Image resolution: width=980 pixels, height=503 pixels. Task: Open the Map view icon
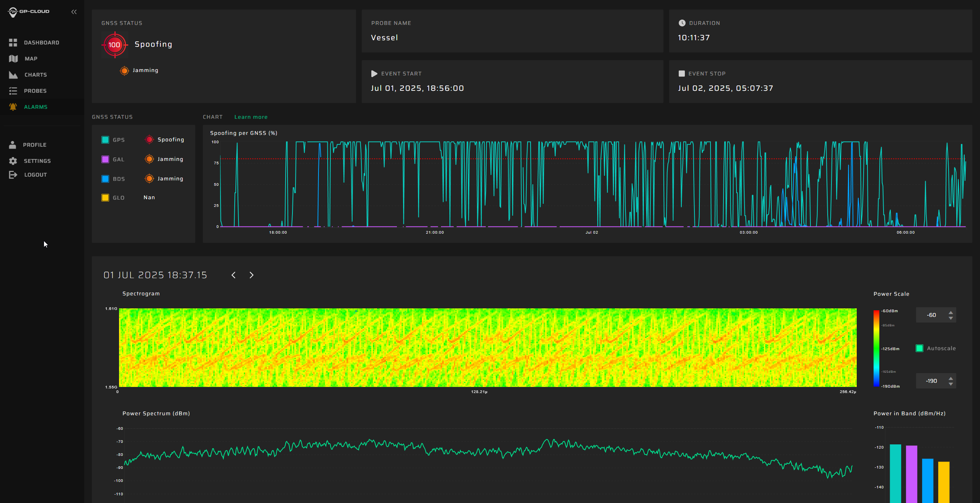click(13, 59)
